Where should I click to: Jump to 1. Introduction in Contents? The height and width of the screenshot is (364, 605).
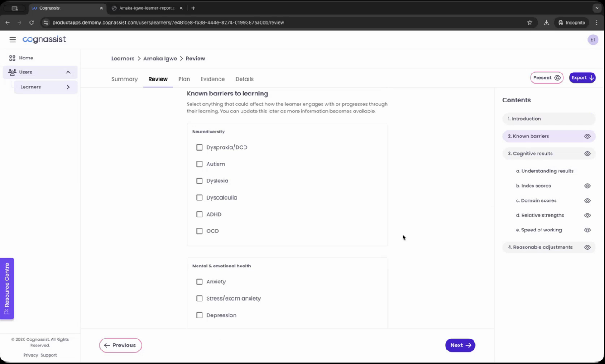click(x=549, y=119)
